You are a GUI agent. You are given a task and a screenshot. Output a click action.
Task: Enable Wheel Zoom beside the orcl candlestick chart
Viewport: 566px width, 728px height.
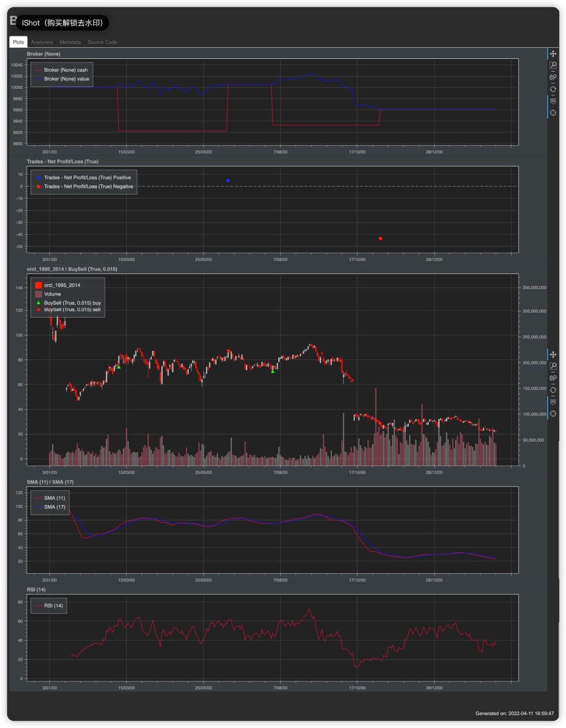553,378
